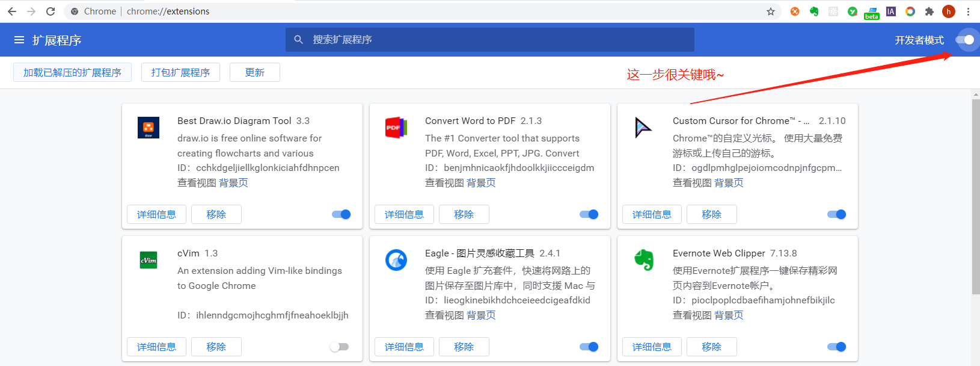Open 详细信息 for cVim
Screen dimensions: 980x366
pos(156,347)
